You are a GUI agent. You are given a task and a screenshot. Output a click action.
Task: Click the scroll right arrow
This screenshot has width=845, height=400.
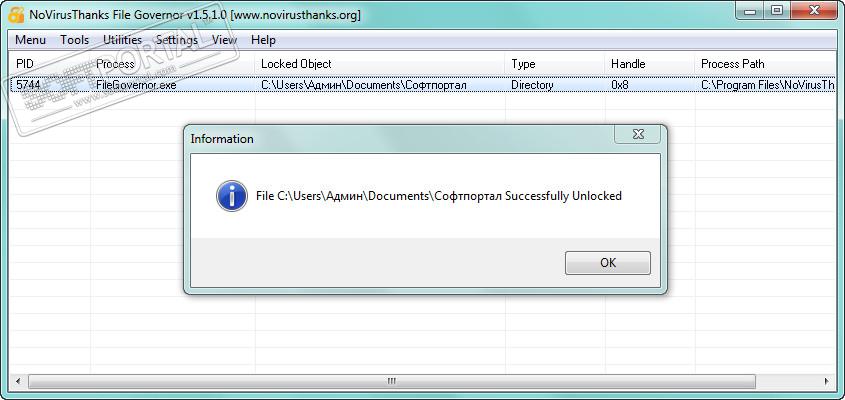(x=827, y=381)
